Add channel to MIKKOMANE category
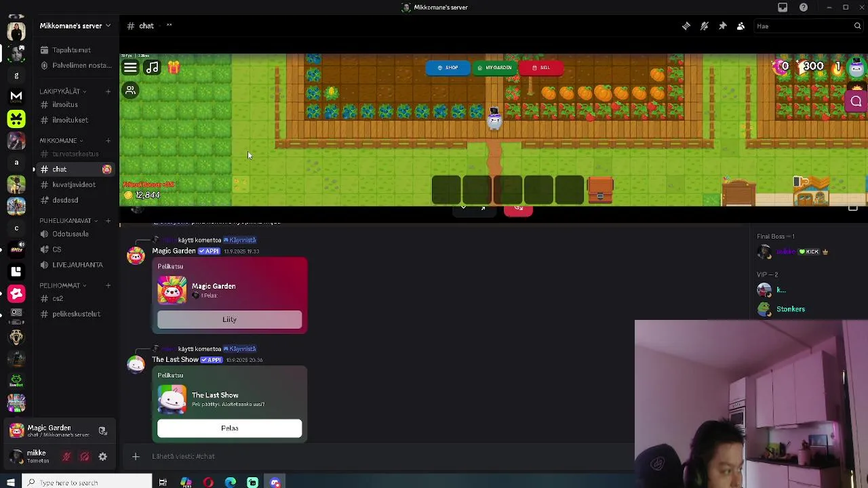This screenshot has height=488, width=868. click(108, 141)
